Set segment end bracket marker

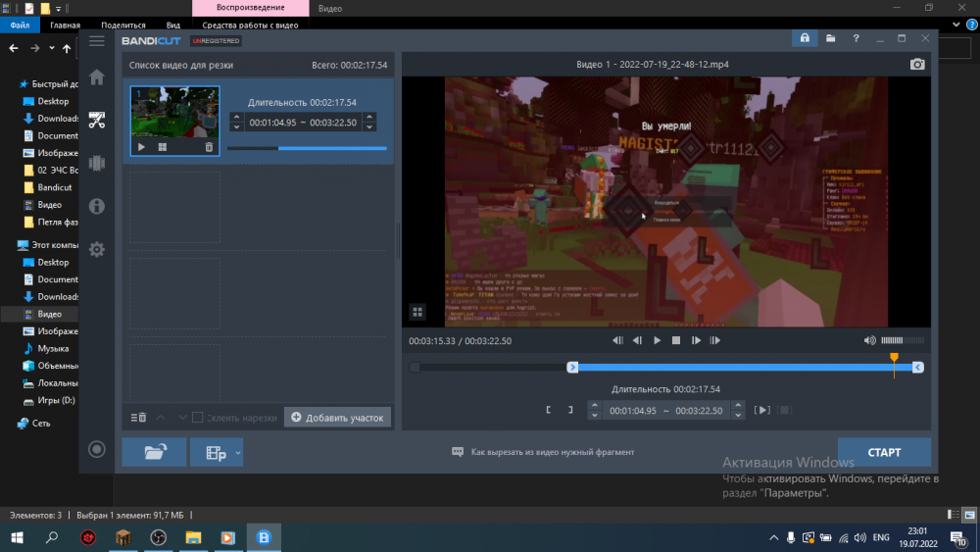coord(570,410)
